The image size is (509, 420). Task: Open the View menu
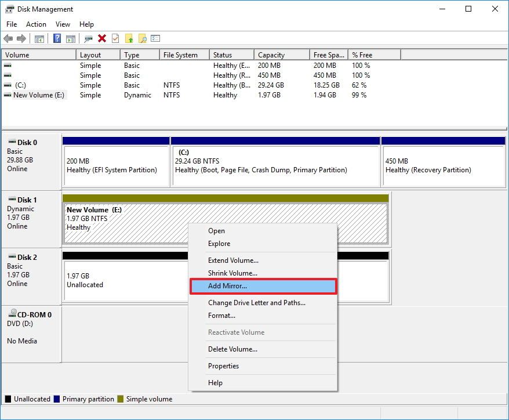(63, 24)
